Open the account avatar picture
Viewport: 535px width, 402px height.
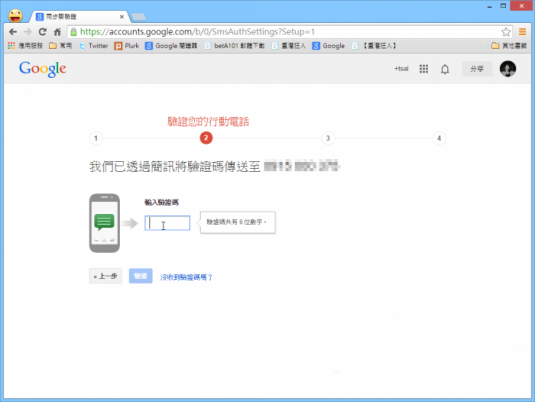coord(508,69)
